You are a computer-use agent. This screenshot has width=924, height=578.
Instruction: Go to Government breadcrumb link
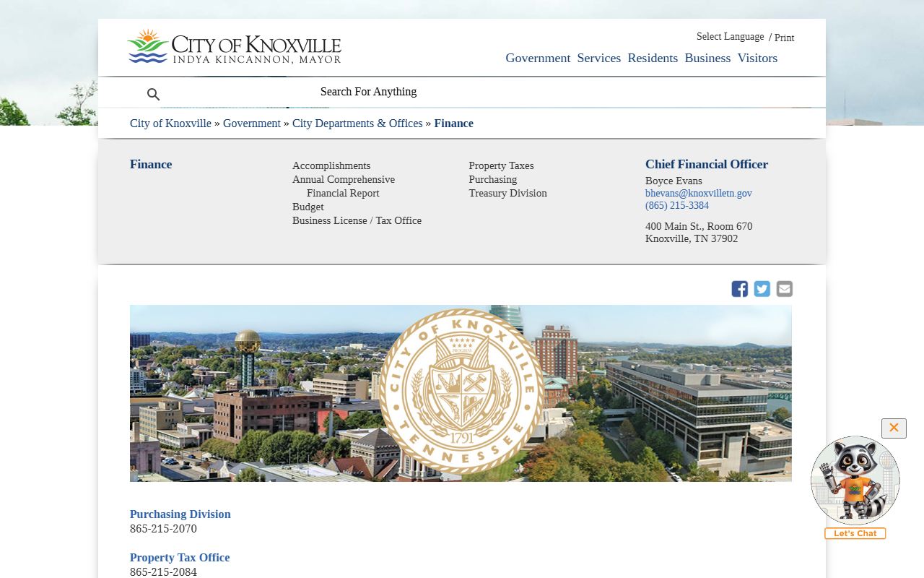252,124
